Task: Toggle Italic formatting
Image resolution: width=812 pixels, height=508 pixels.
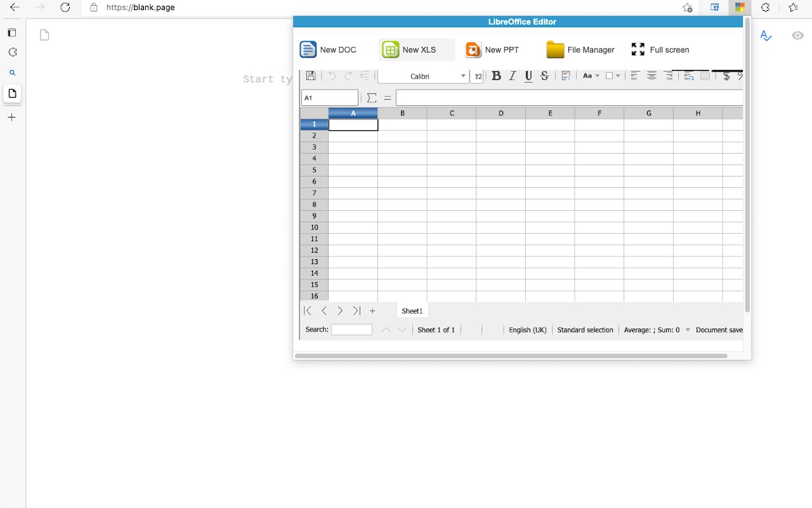Action: coord(513,76)
